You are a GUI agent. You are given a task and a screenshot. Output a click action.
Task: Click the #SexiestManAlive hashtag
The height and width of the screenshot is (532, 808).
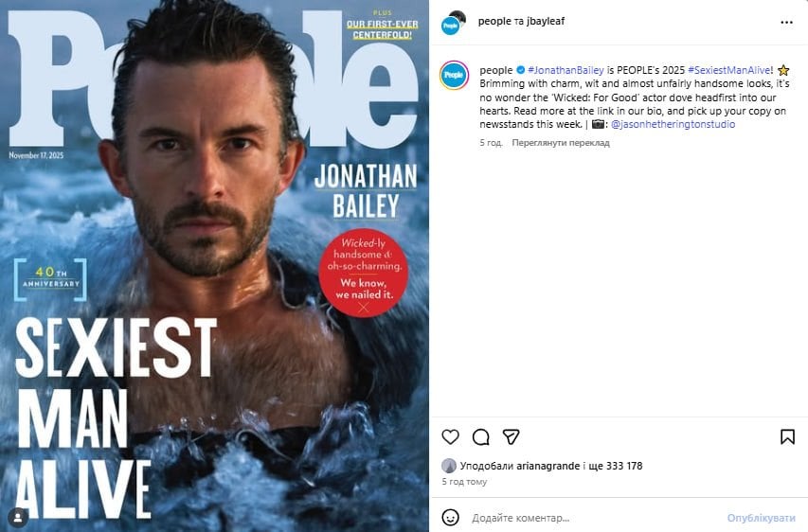click(x=729, y=70)
